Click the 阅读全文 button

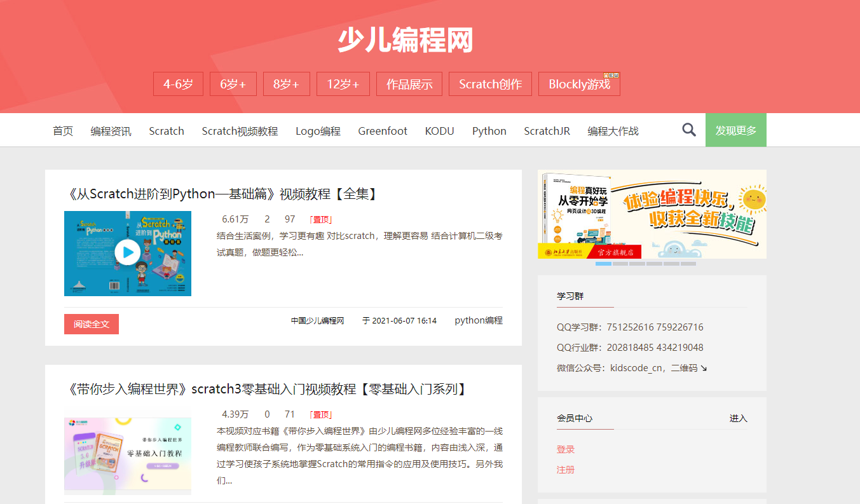92,324
